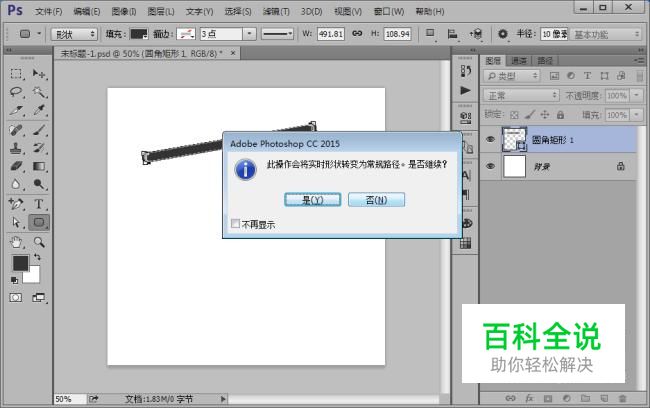Toggle the pixel layer filter
The height and width of the screenshot is (408, 650).
554,76
